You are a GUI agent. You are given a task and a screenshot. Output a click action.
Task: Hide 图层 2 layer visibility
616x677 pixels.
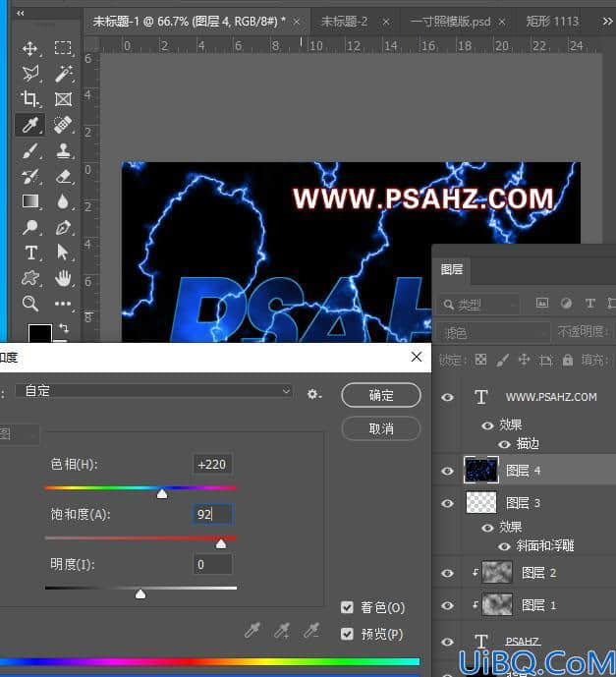point(448,573)
